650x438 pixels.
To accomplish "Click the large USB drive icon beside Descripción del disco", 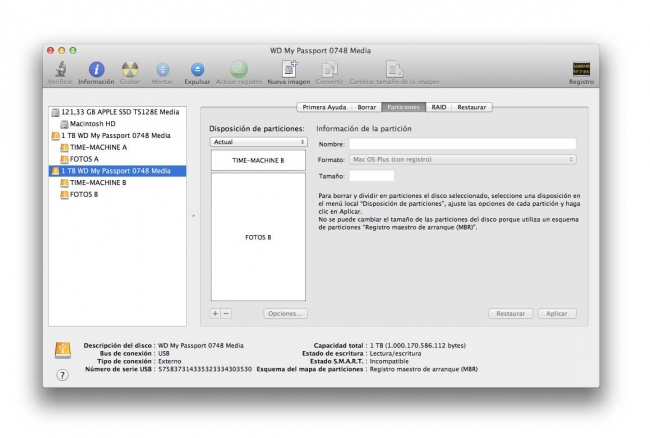I will point(63,350).
